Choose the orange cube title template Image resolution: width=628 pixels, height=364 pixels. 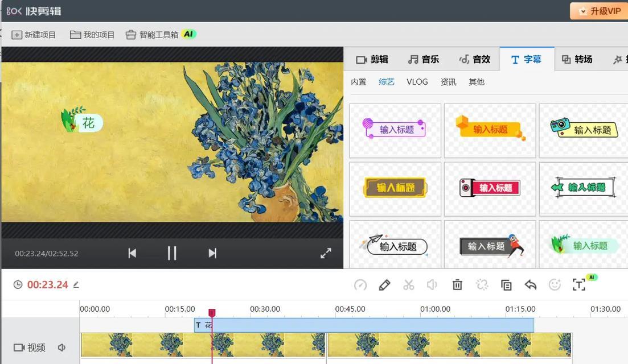pos(490,130)
